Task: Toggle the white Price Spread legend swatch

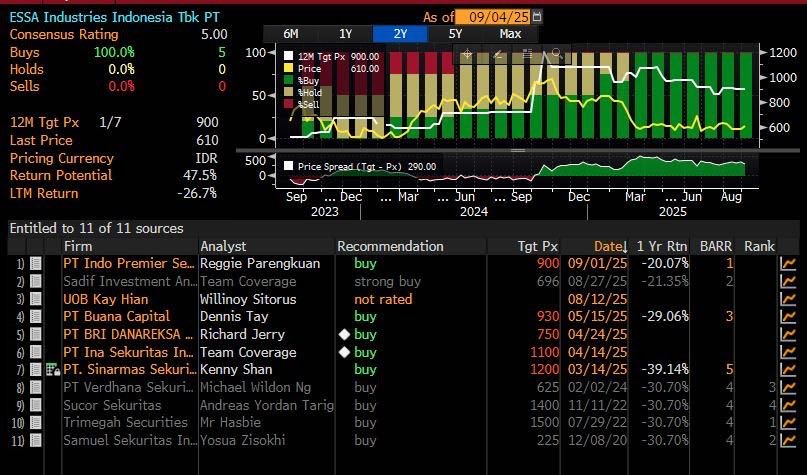Action: point(288,166)
